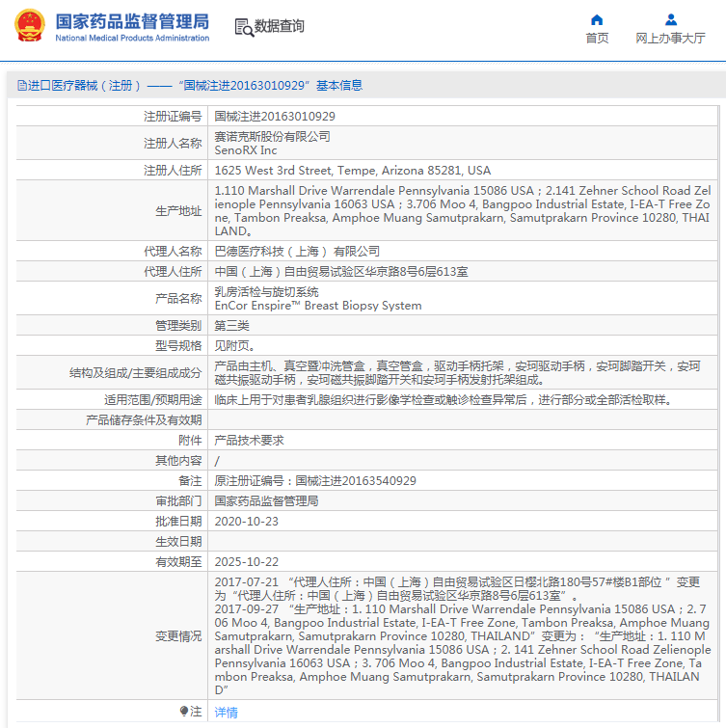Click the 2017-09-27 change record entry
This screenshot has height=728, width=726.
pos(463,650)
